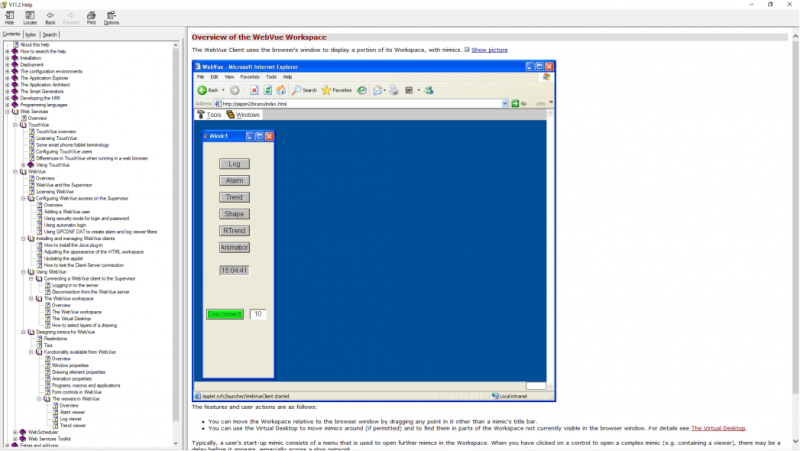Open Adding a WebVue user topic
The width and height of the screenshot is (800, 451).
click(x=67, y=212)
